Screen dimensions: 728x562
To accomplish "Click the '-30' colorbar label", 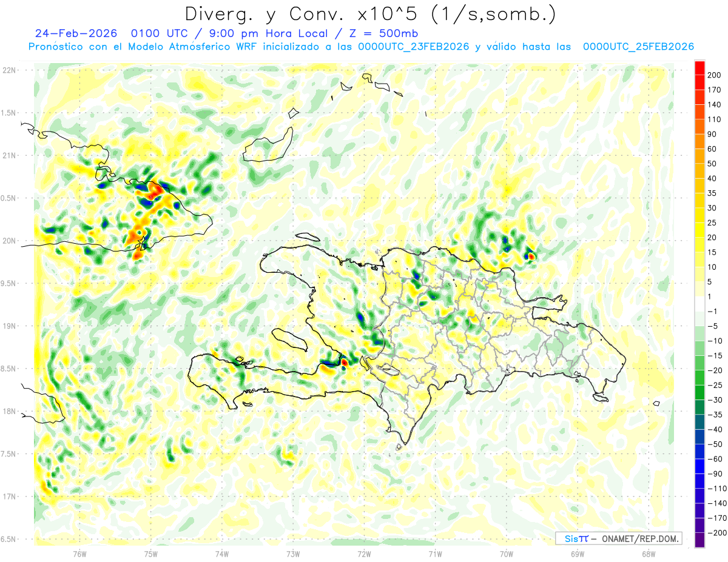I will (x=714, y=400).
